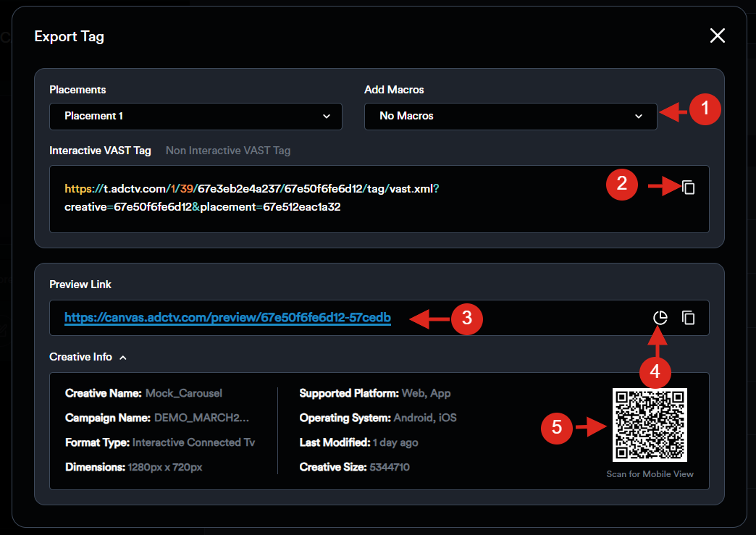Open the Add Macros dropdown
The image size is (756, 535).
[511, 116]
